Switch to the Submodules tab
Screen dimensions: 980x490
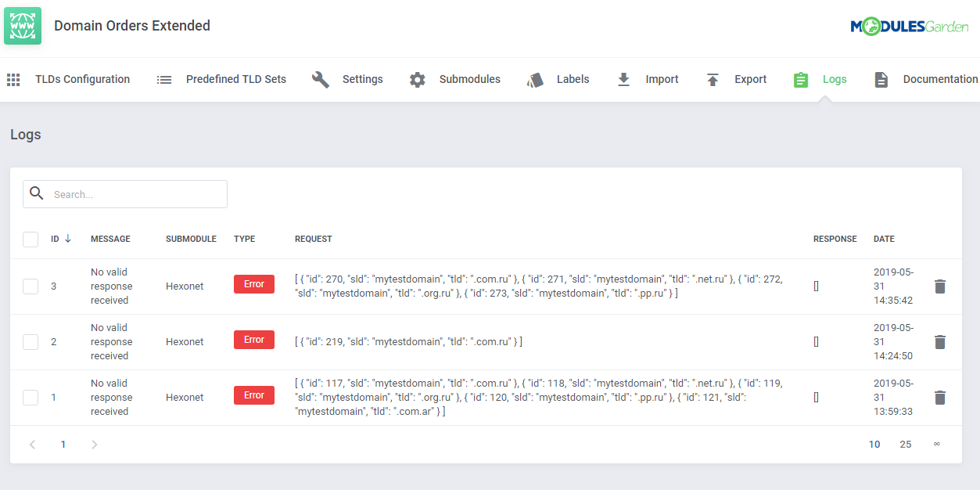[470, 79]
